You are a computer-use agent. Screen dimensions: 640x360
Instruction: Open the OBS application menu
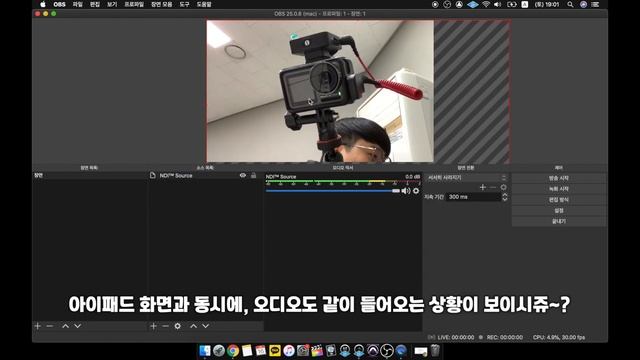(x=59, y=4)
